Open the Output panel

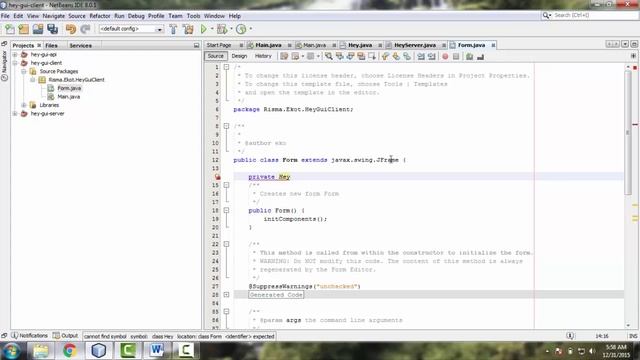(x=65, y=336)
